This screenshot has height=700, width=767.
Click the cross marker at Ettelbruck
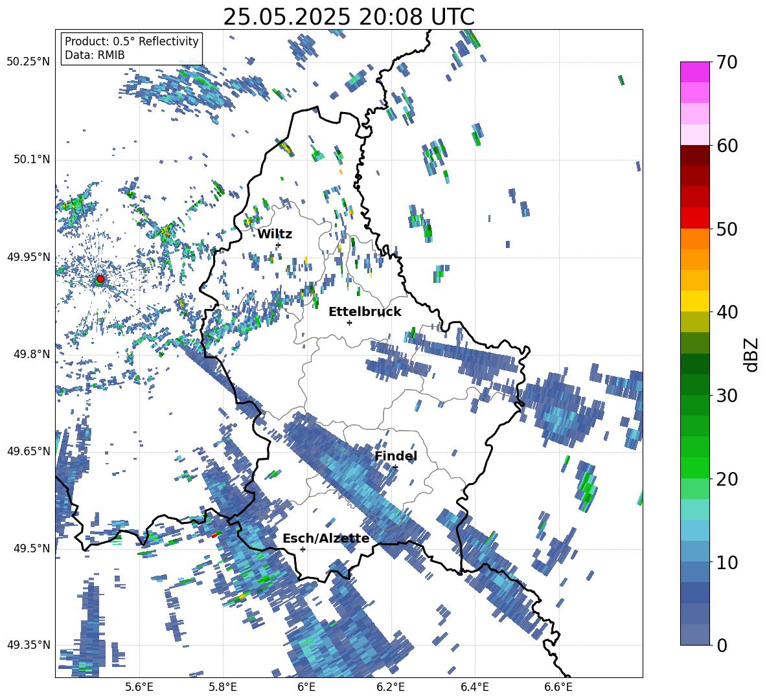click(x=349, y=322)
